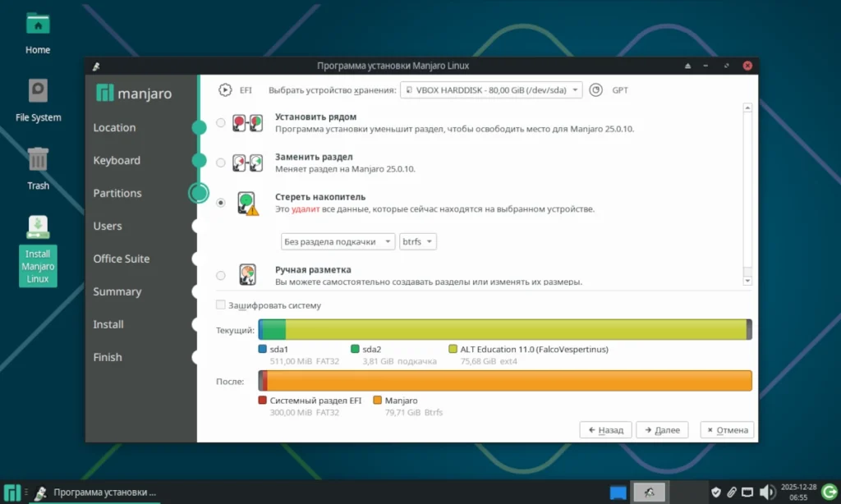Click the Users step in sidebar
Viewport: 841px width, 504px height.
coord(108,226)
